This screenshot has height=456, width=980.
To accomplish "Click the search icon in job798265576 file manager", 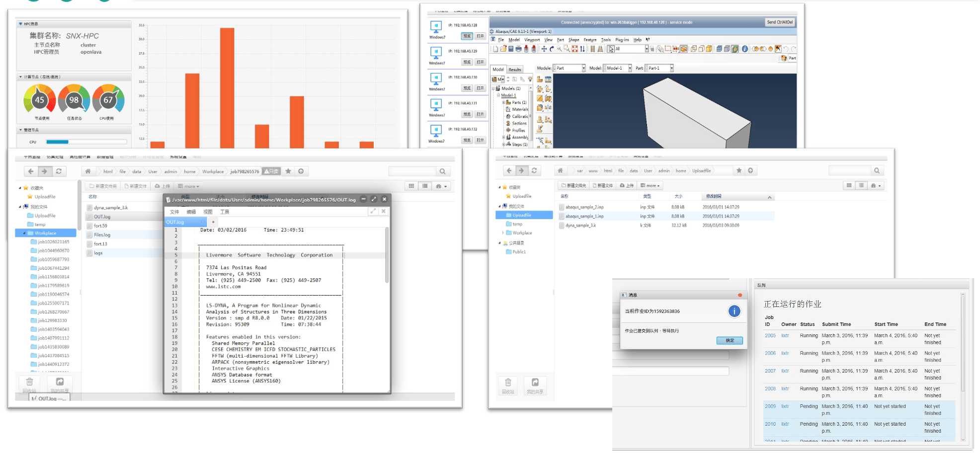I will coord(442,171).
